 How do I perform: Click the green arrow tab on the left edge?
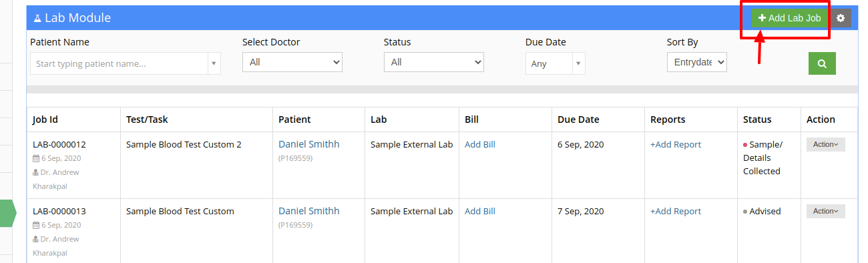(8, 213)
